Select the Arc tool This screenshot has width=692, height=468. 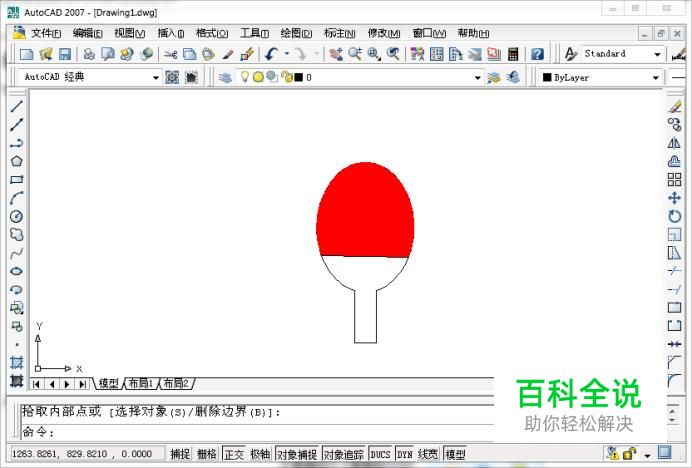[17, 198]
